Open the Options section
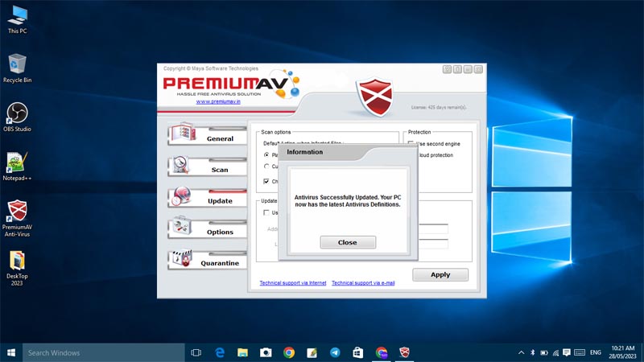This screenshot has width=644, height=362. point(208,228)
